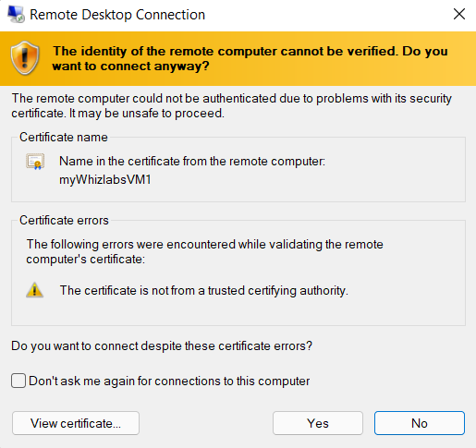Click the 'could not be authenticated' description paragraph

(x=232, y=106)
